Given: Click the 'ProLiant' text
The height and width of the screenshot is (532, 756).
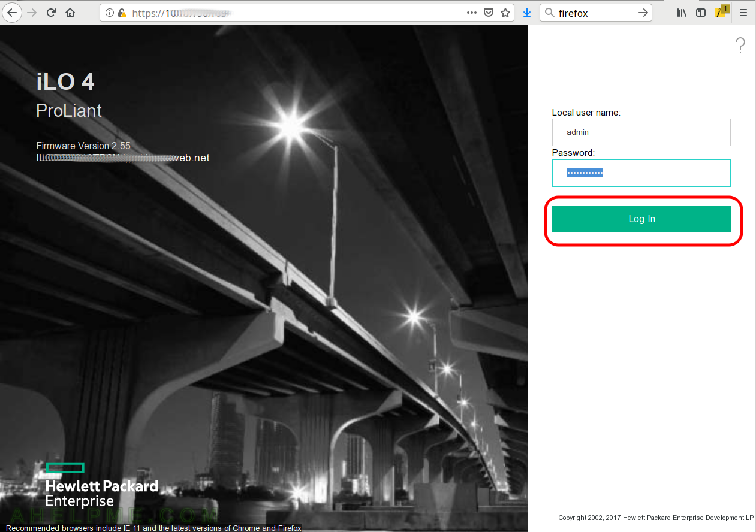Looking at the screenshot, I should [x=69, y=111].
